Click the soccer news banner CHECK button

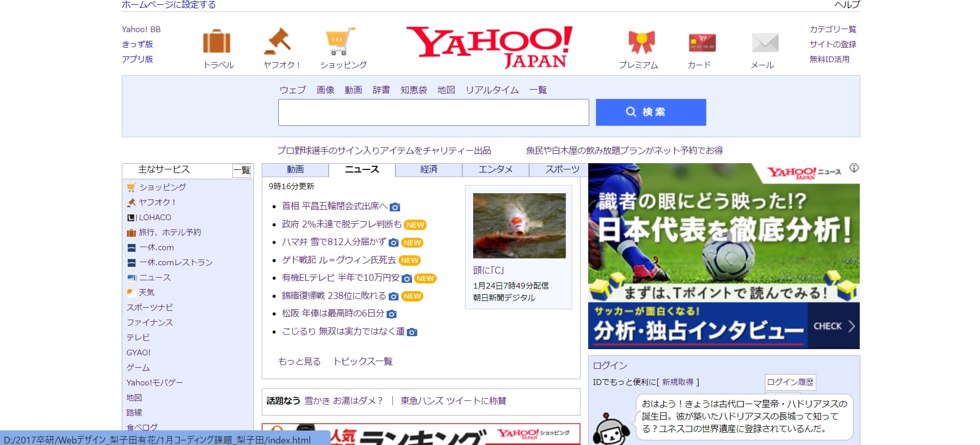click(x=833, y=326)
